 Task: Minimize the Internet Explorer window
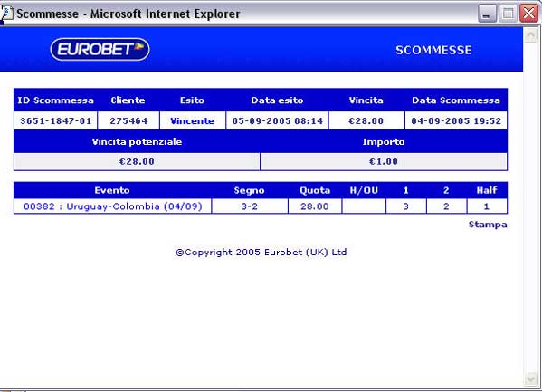[487, 14]
